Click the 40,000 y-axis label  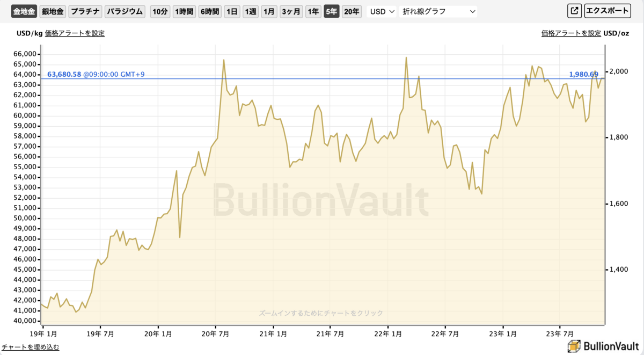(24, 321)
